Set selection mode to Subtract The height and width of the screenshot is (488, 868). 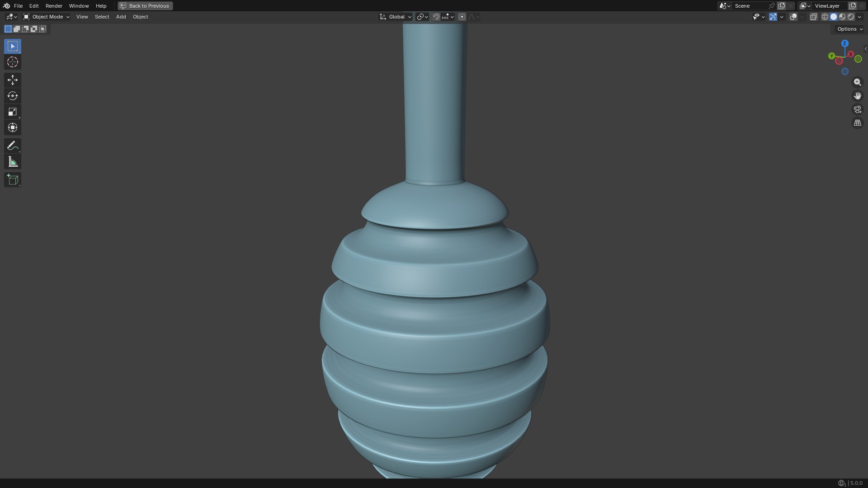25,29
